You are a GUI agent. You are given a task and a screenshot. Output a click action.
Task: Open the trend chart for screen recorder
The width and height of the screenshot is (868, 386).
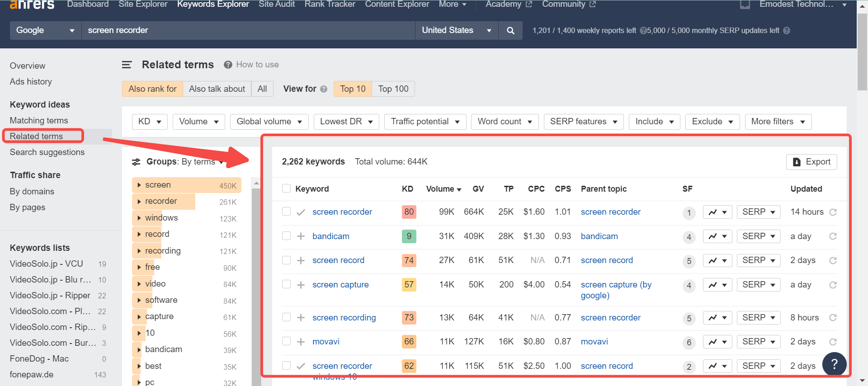(x=717, y=212)
